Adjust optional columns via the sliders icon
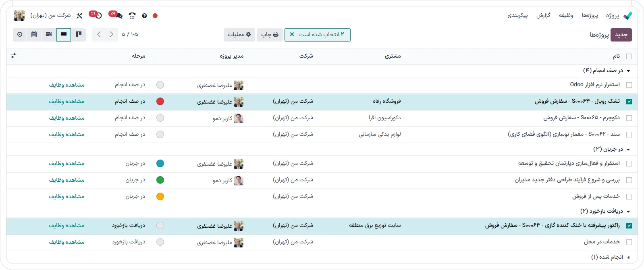Image resolution: width=644 pixels, height=270 pixels. pos(14,56)
